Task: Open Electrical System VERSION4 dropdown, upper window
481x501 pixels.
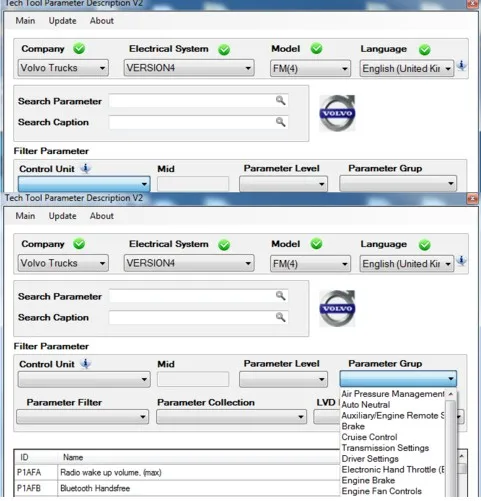Action: coord(189,68)
